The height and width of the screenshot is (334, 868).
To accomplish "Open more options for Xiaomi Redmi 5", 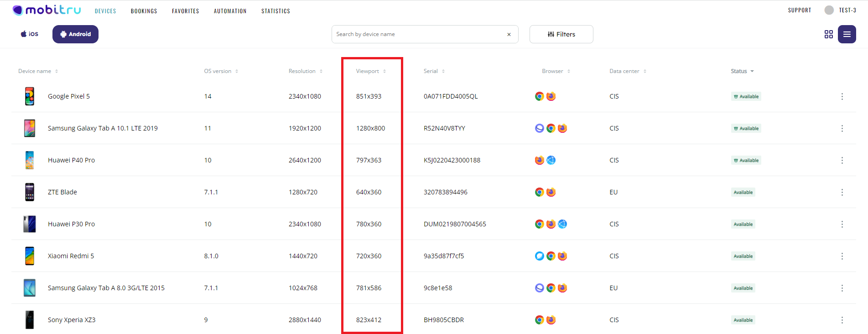I will pyautogui.click(x=842, y=256).
